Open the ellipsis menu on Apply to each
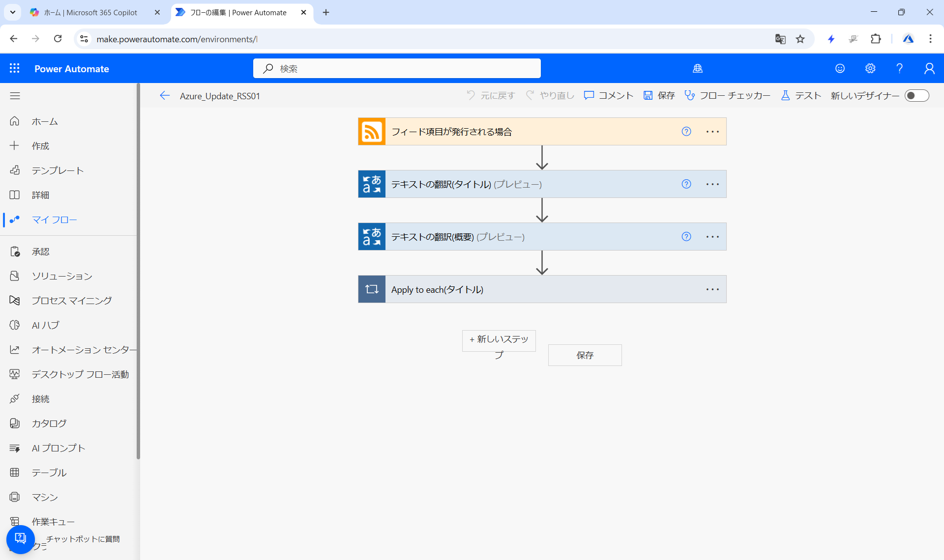The image size is (944, 560). coord(712,289)
